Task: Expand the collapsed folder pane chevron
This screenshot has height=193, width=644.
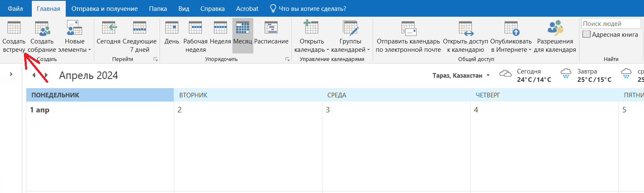Action: (11, 74)
